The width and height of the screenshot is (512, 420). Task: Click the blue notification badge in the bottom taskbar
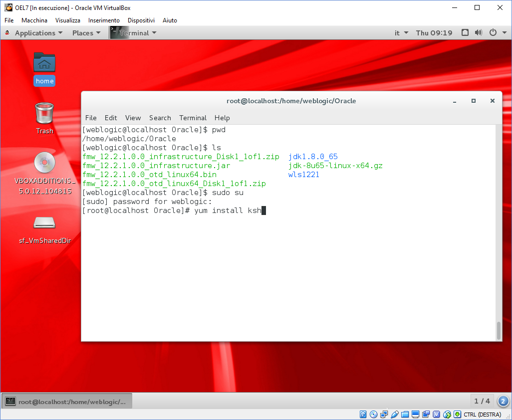[503, 401]
